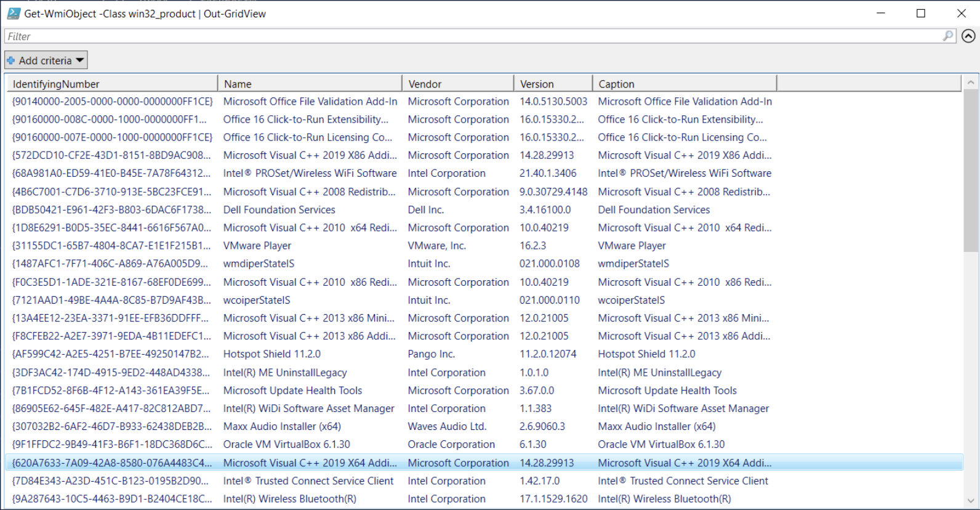The width and height of the screenshot is (980, 510).
Task: Click Caption cell Microsoft Visual C++ 2008 Redistrib...
Action: (684, 192)
